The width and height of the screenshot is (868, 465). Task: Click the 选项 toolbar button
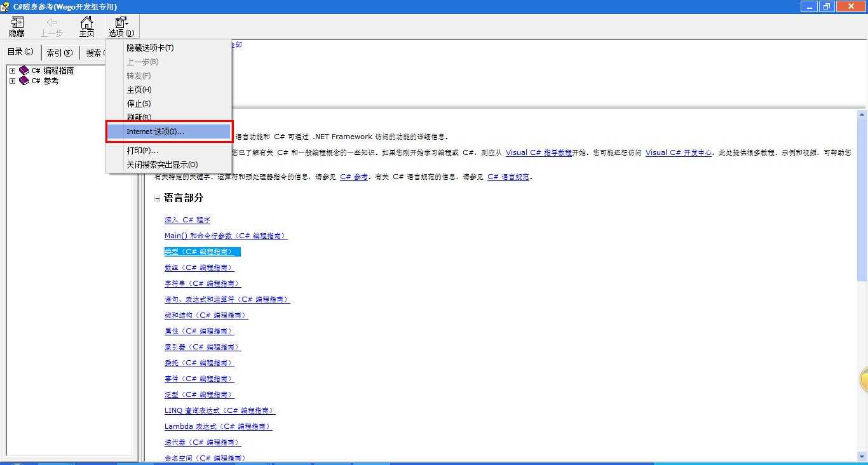(121, 27)
